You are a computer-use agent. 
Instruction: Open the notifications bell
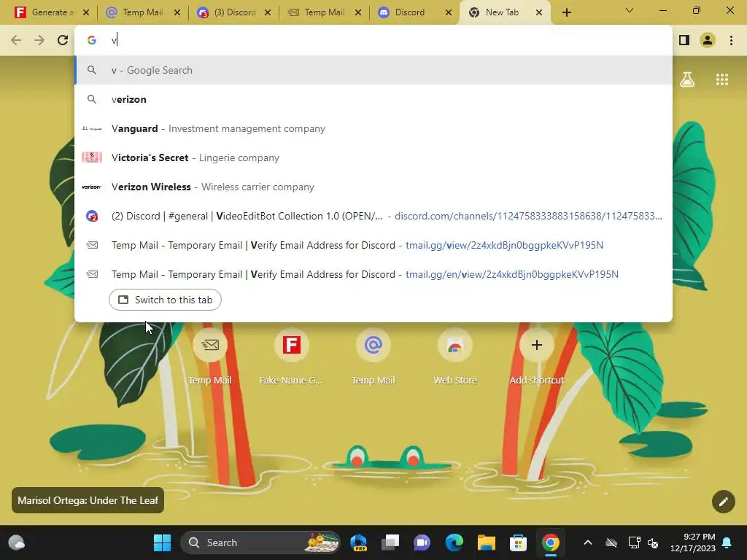(x=727, y=542)
